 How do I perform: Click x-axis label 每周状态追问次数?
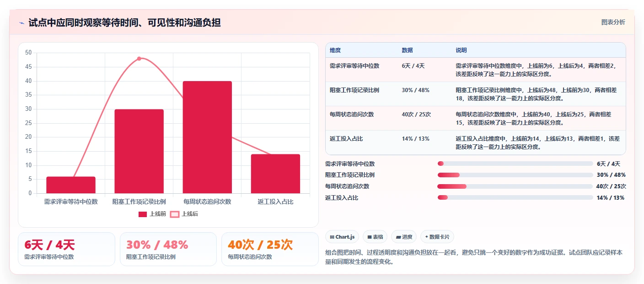[207, 202]
